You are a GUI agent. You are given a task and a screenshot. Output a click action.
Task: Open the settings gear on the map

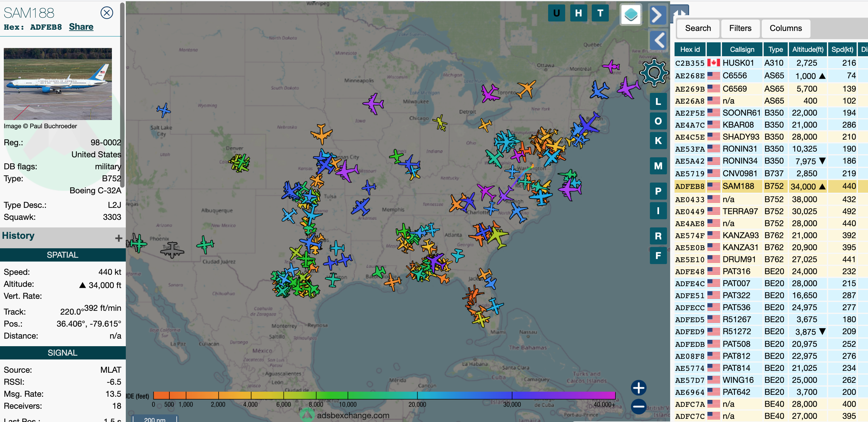pos(654,72)
